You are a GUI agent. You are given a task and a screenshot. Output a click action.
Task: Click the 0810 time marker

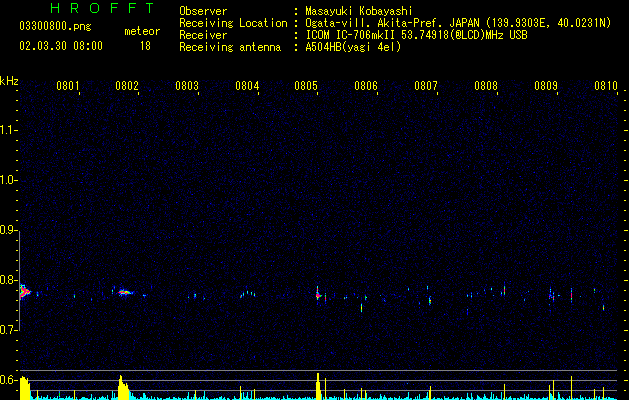pyautogui.click(x=606, y=86)
